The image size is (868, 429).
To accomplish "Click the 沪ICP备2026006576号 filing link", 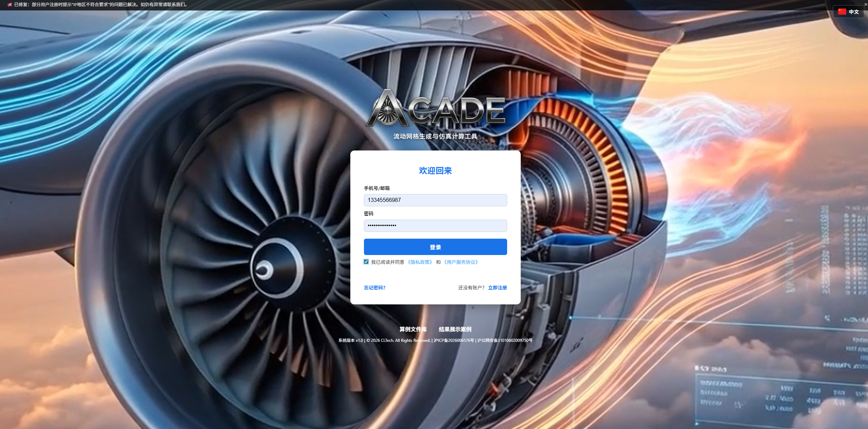I will 453,340.
